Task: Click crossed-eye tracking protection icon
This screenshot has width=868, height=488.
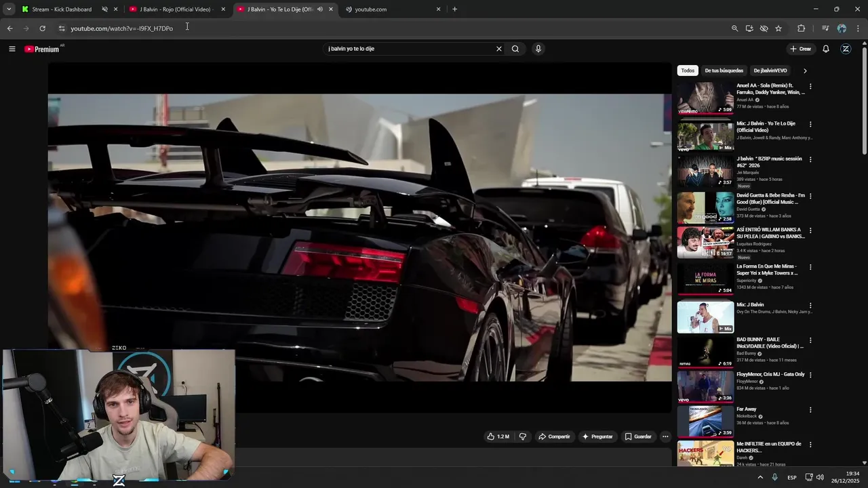Action: [764, 28]
